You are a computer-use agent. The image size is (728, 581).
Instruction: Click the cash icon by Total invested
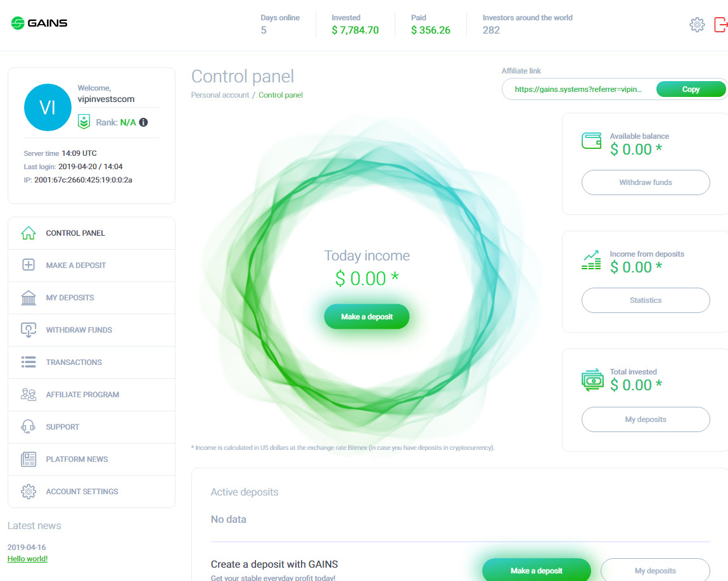tap(591, 380)
